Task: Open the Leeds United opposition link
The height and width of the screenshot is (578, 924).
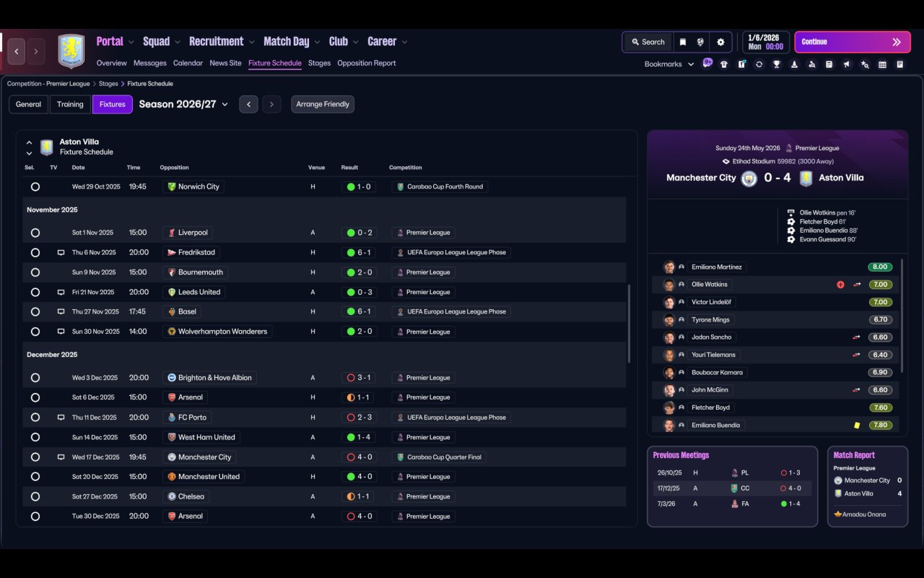Action: [x=193, y=293]
